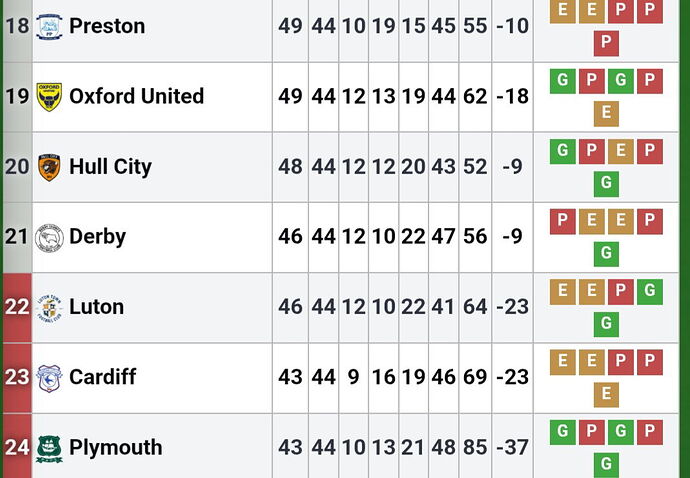Open the Oxford United team link
Image resolution: width=690 pixels, height=478 pixels.
(136, 96)
